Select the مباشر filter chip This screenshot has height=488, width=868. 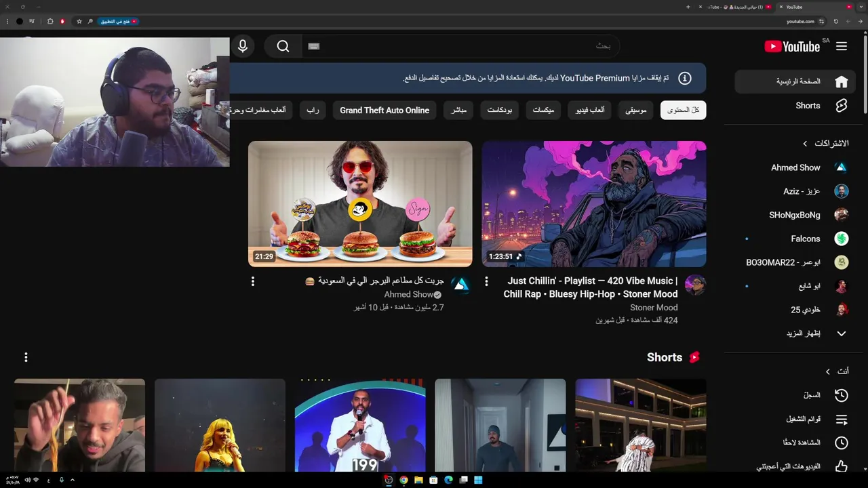[x=459, y=110]
